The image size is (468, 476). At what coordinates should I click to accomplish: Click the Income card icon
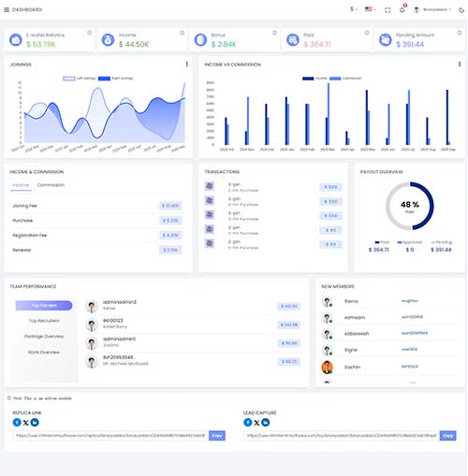coord(108,40)
